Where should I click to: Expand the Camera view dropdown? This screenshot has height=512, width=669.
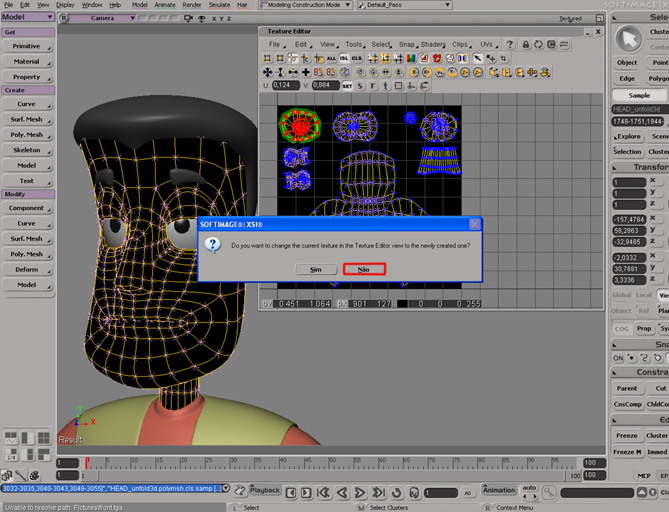coord(100,18)
